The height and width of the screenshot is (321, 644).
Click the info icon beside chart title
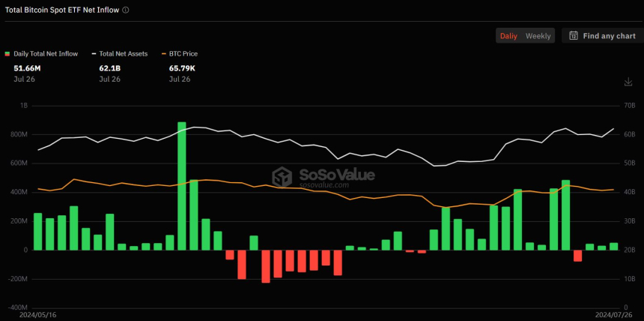click(126, 10)
